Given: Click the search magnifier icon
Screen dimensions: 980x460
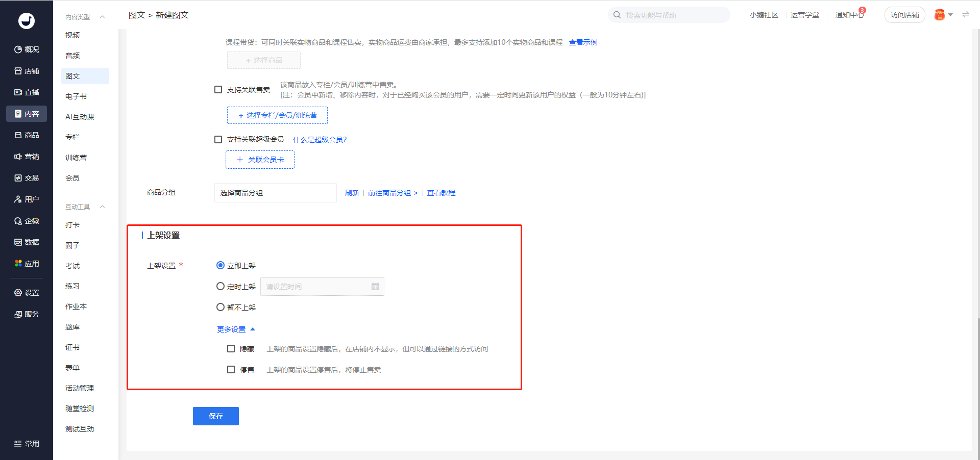Looking at the screenshot, I should point(617,15).
